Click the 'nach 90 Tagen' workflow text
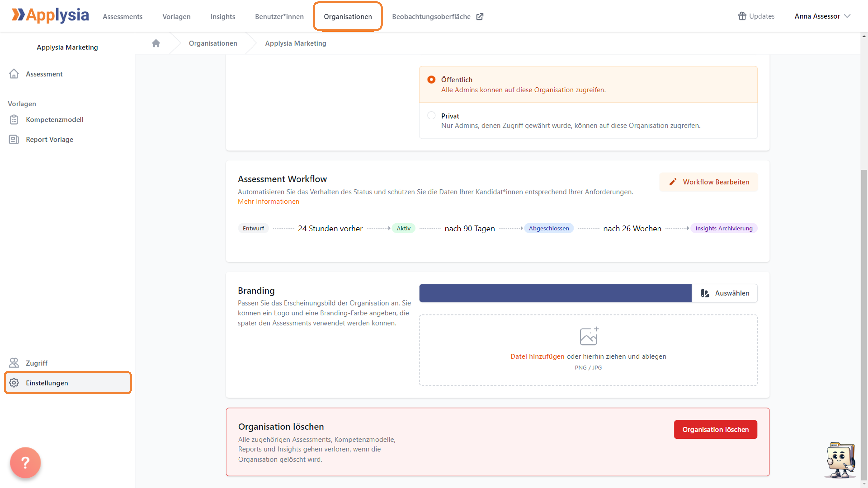Screen dimensions: 868x488 [x=470, y=228]
